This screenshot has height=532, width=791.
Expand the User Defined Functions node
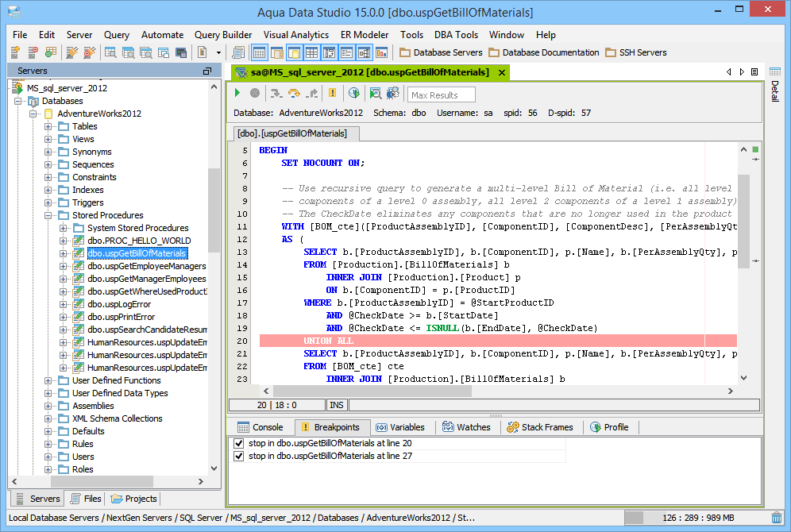click(x=49, y=380)
